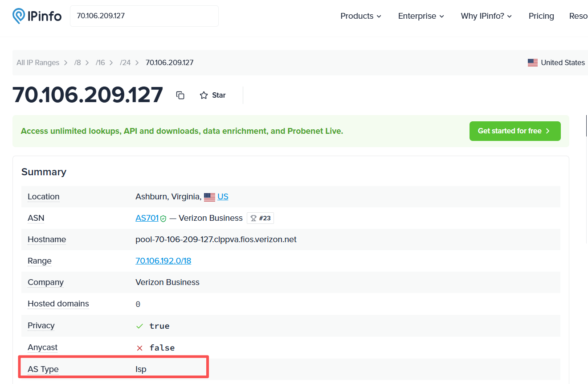This screenshot has height=384, width=588.
Task: Click the IP search input field
Action: point(144,16)
